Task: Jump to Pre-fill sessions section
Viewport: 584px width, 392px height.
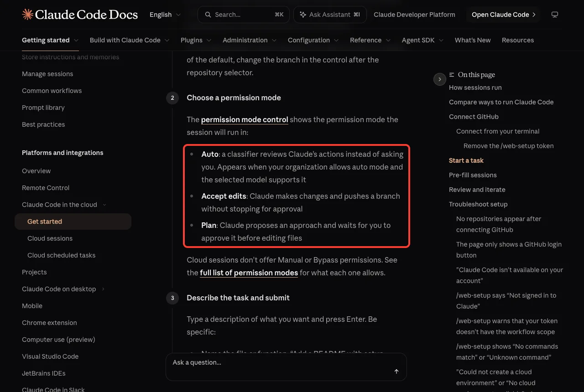Action: click(x=473, y=175)
